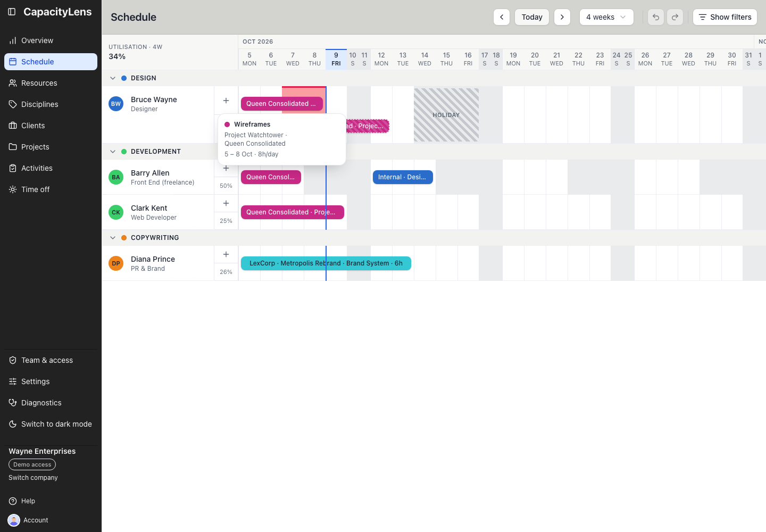Open Team & access page

(x=51, y=360)
